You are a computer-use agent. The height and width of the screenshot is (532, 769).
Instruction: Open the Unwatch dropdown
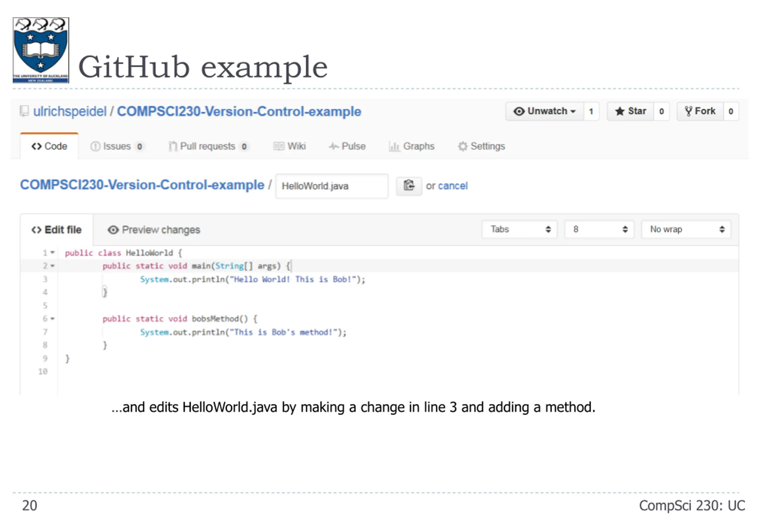pos(545,111)
